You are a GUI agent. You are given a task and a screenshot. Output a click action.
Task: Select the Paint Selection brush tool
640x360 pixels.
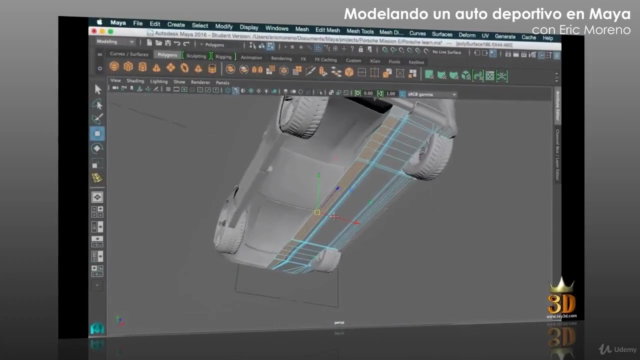[x=97, y=119]
